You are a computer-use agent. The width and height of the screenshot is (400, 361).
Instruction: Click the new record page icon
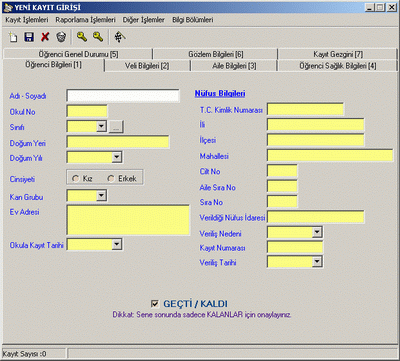point(13,37)
